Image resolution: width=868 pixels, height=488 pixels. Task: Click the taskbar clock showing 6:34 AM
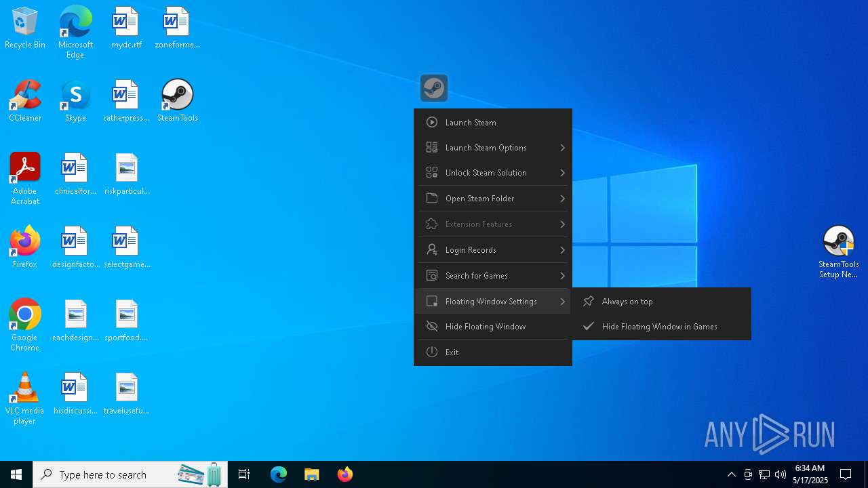(810, 474)
